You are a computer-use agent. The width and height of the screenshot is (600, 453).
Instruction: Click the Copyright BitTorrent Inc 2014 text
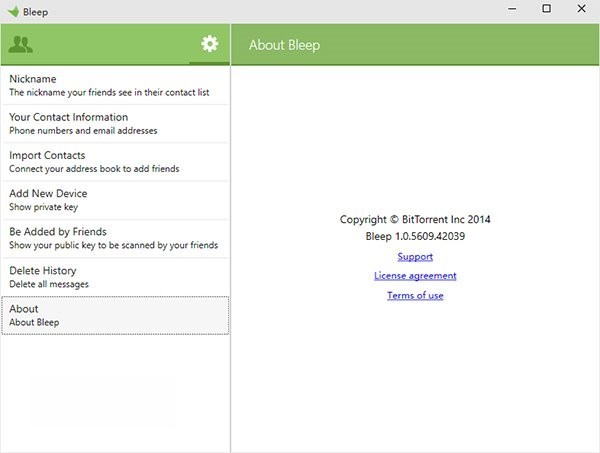415,219
